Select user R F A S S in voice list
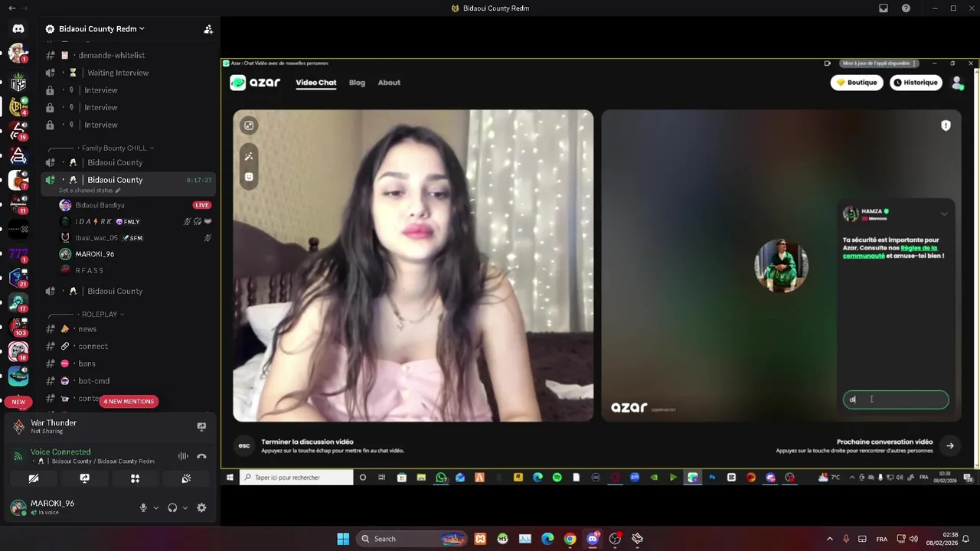 point(89,270)
